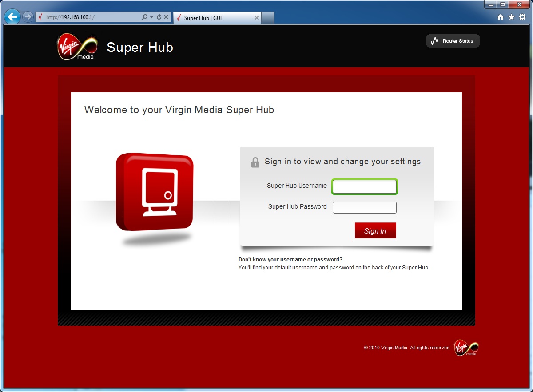Focus the Super Hub Username field
533x392 pixels.
[365, 187]
